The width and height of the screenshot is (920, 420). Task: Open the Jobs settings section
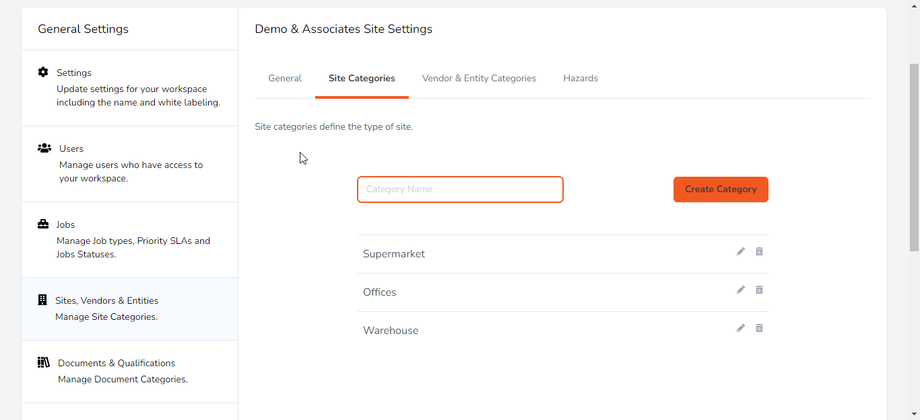coord(129,240)
